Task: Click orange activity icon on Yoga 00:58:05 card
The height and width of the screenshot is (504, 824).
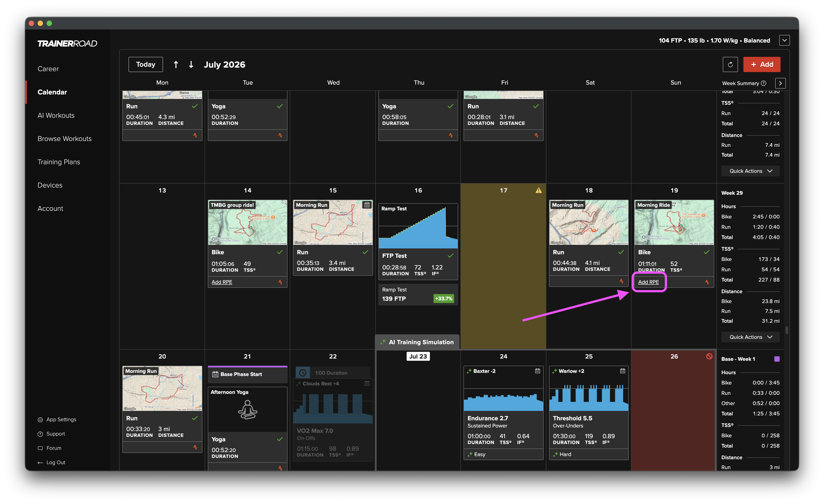Action: [x=451, y=135]
